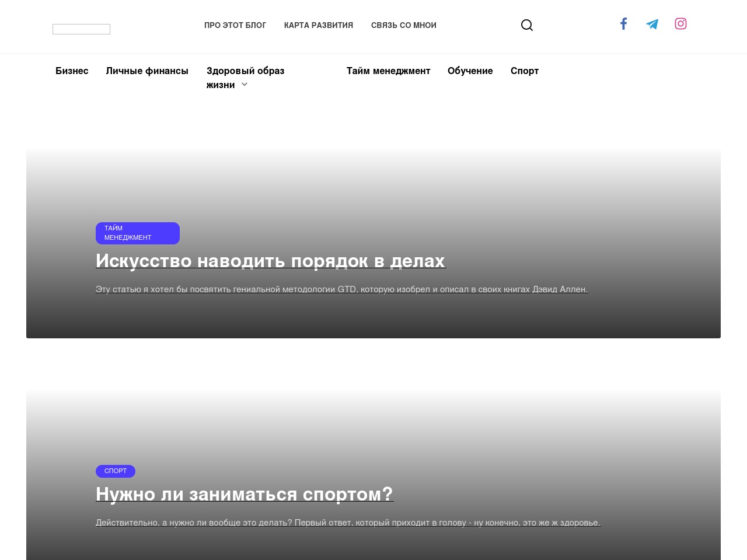747x560 pixels.
Task: Go to the Обучение category
Action: (x=470, y=71)
